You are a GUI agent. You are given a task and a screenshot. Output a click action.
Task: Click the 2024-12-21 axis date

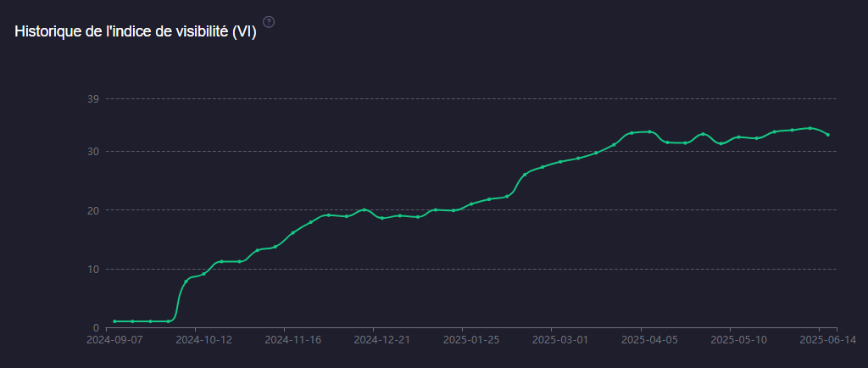pos(382,339)
